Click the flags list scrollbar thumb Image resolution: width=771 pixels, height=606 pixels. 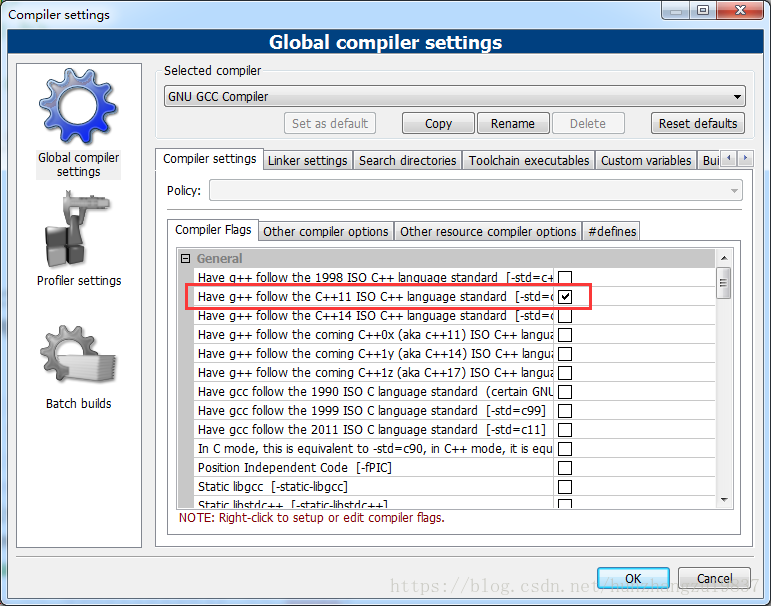(x=724, y=283)
